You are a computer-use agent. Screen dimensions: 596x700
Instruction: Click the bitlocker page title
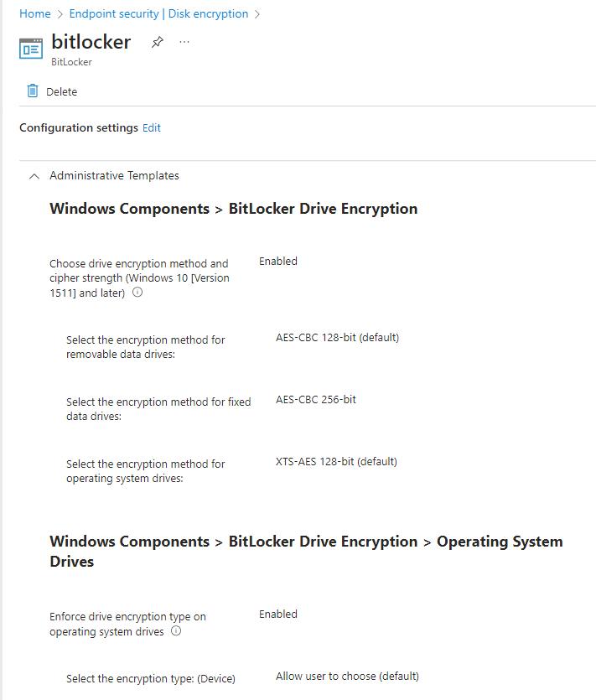[91, 42]
